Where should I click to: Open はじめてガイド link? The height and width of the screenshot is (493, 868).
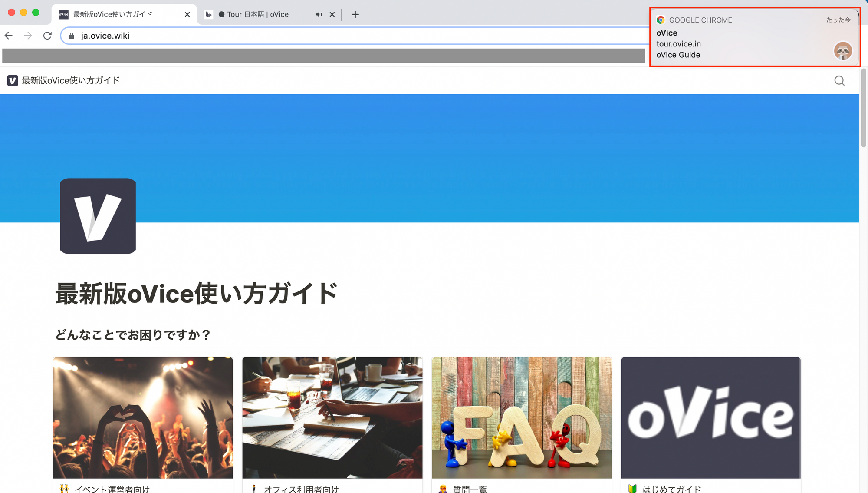coord(672,489)
